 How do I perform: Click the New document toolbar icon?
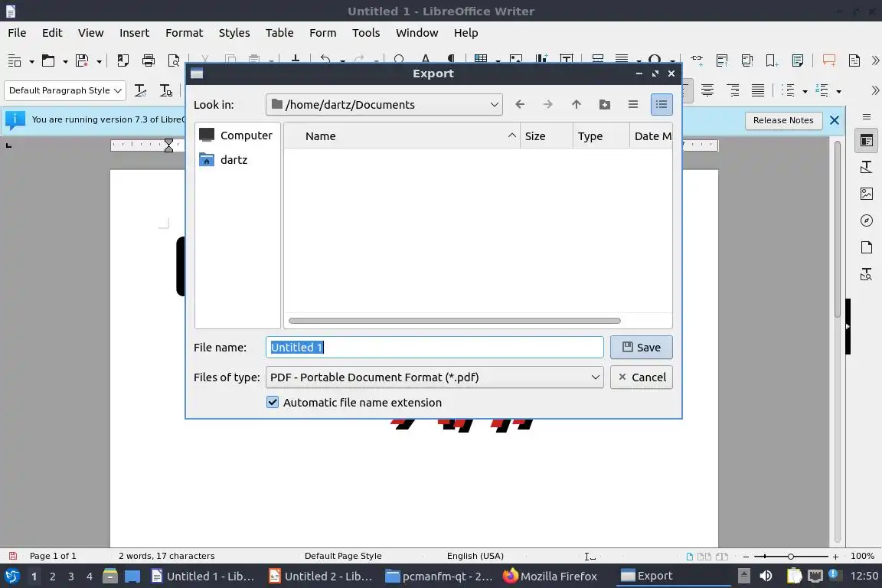tap(15, 60)
